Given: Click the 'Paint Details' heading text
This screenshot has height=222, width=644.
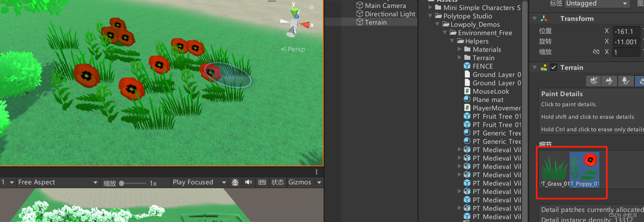Looking at the screenshot, I should pyautogui.click(x=562, y=94).
